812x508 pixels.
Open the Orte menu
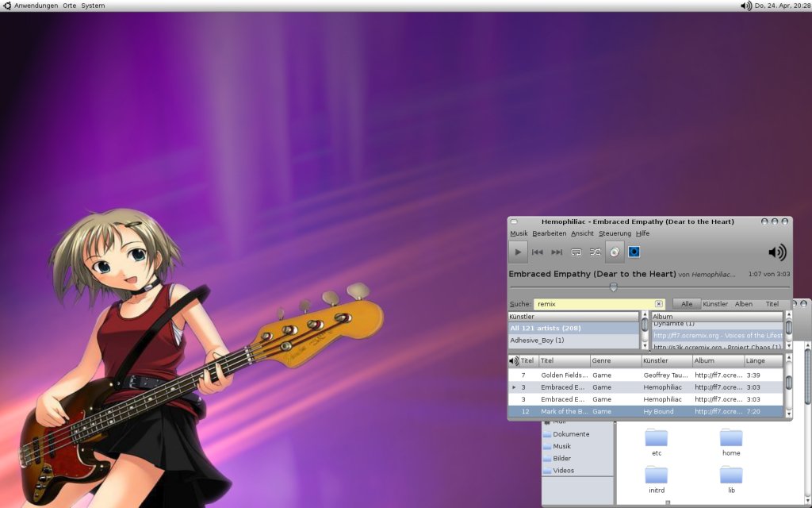point(70,6)
